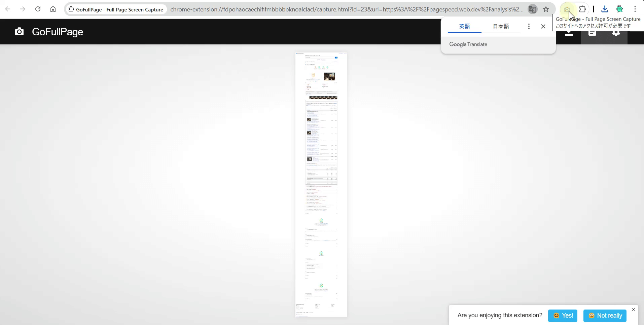Viewport: 644px width, 325px height.
Task: Answer "Yes!" to the extension survey
Action: coord(563,316)
